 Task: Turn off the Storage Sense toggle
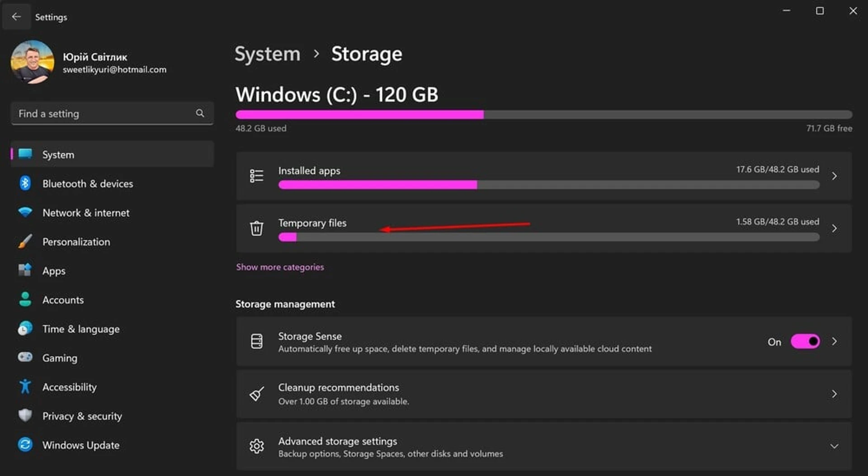click(805, 341)
